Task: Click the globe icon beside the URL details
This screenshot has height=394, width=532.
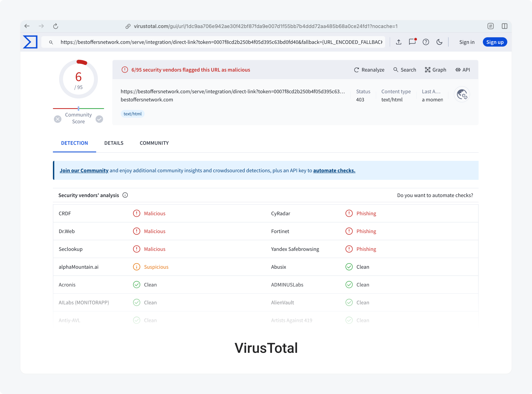Action: tap(462, 94)
